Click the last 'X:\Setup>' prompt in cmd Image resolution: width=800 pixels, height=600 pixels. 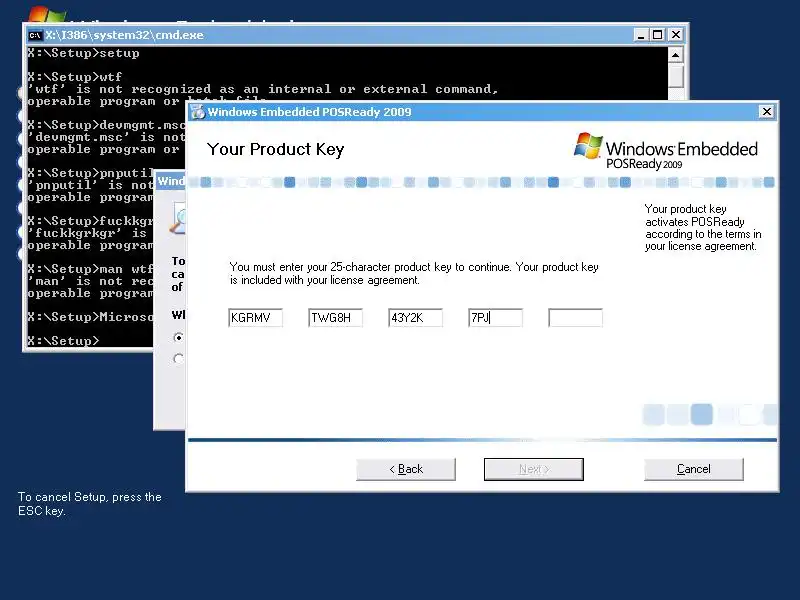tap(63, 341)
